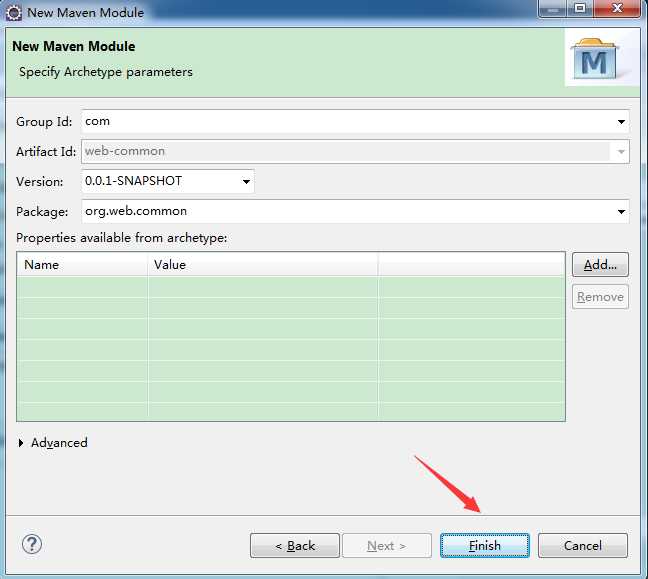Minimize the dialog window
This screenshot has height=579, width=648.
(x=553, y=8)
